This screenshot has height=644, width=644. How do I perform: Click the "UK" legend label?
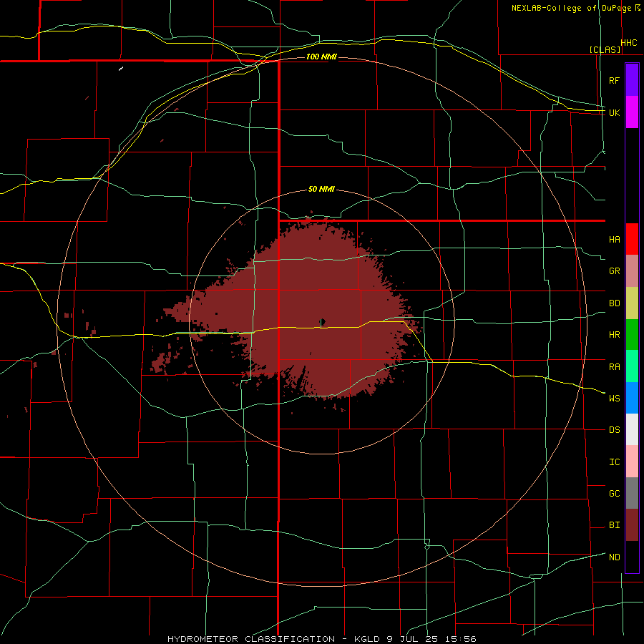point(615,112)
